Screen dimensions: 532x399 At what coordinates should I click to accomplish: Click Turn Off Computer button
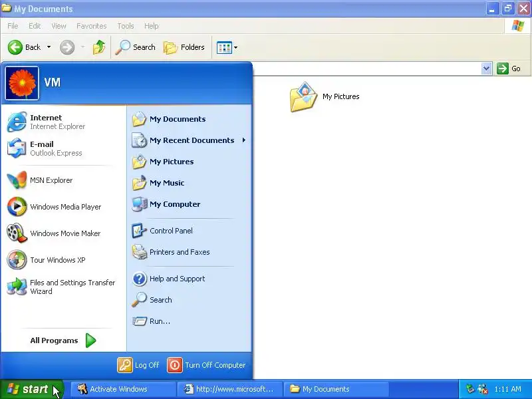coord(206,365)
